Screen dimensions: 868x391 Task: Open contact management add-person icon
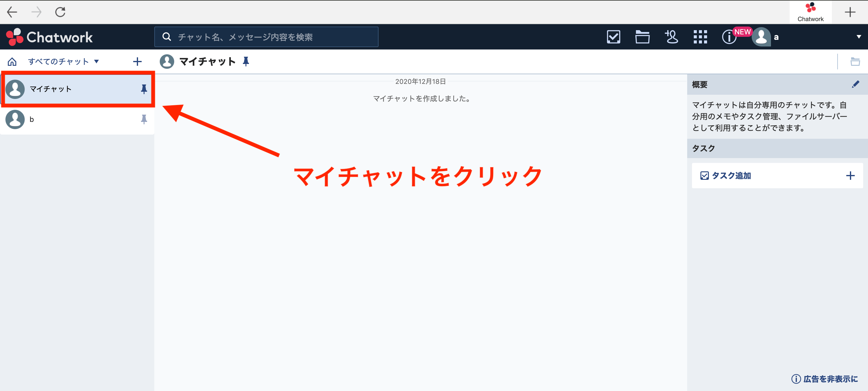pyautogui.click(x=671, y=37)
